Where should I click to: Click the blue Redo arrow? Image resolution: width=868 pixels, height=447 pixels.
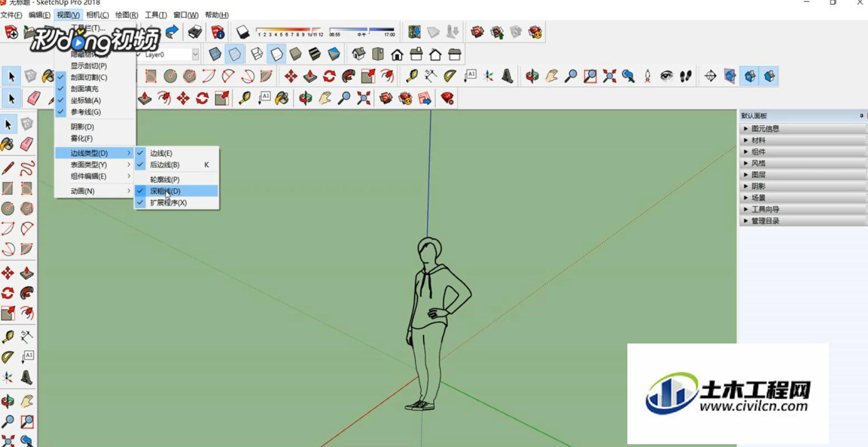tap(172, 32)
